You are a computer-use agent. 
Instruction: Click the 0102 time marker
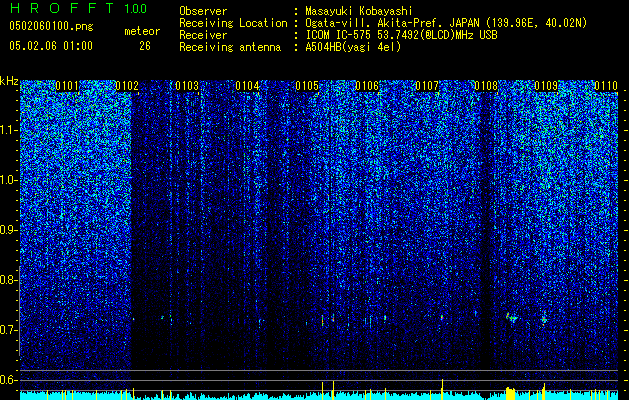(x=127, y=86)
